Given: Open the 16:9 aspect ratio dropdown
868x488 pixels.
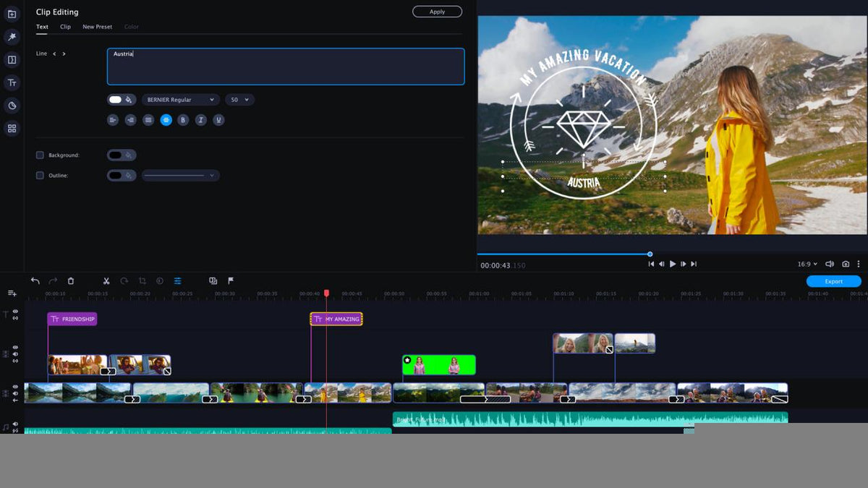Looking at the screenshot, I should coord(807,264).
